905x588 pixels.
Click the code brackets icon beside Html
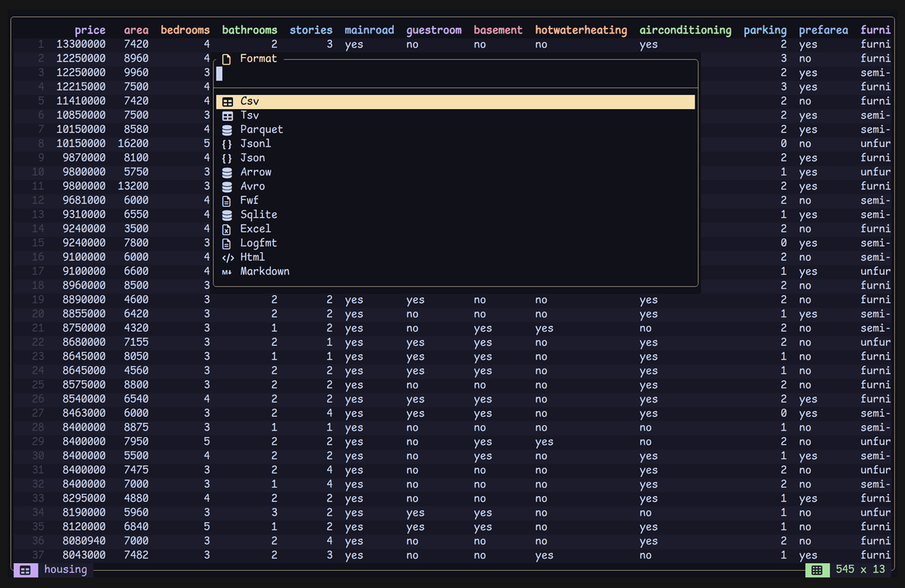[227, 258]
